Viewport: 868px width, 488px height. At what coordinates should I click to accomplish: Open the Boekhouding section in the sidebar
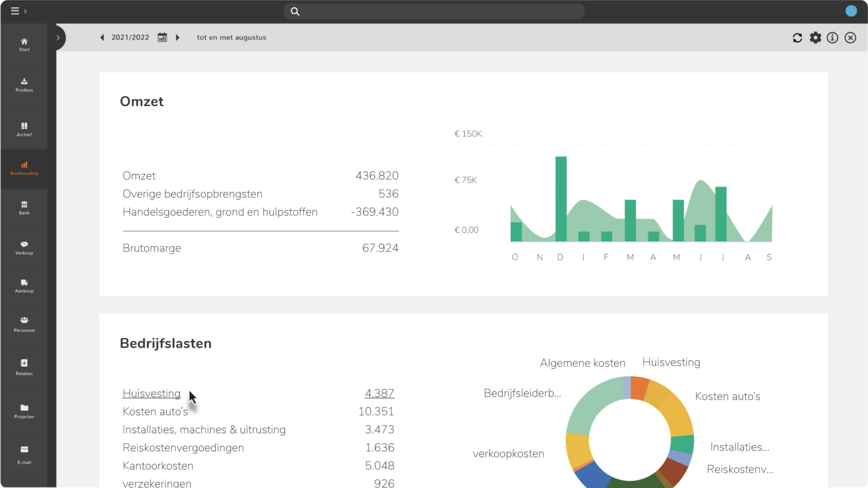(24, 167)
